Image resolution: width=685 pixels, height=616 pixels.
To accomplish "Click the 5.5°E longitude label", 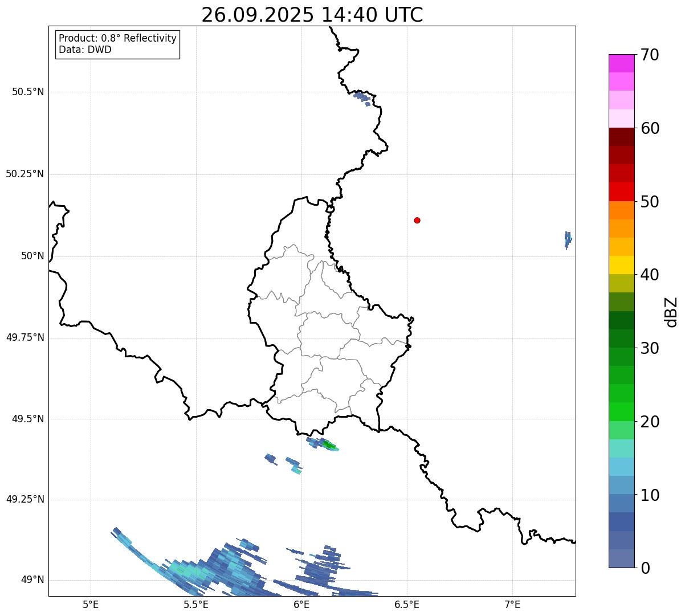I will coord(196,604).
